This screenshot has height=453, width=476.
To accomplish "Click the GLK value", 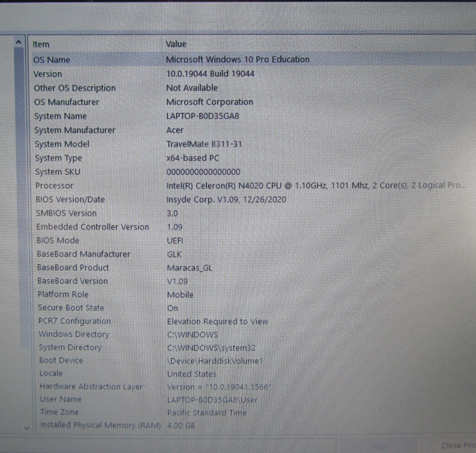I will (x=174, y=254).
